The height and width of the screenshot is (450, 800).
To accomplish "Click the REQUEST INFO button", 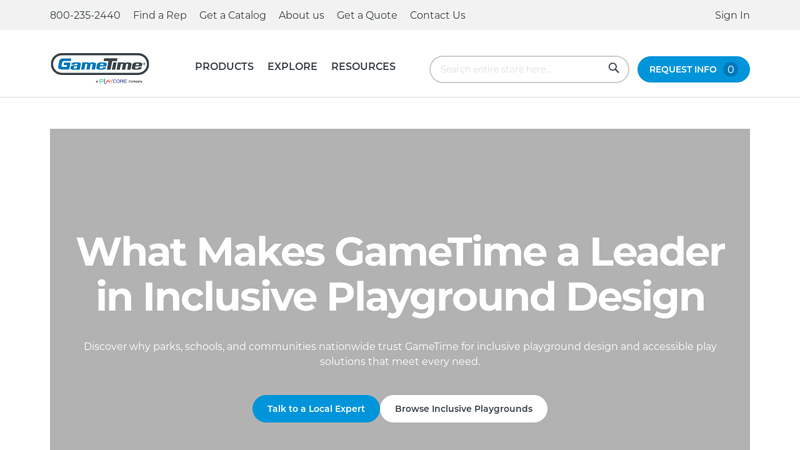I will [693, 69].
